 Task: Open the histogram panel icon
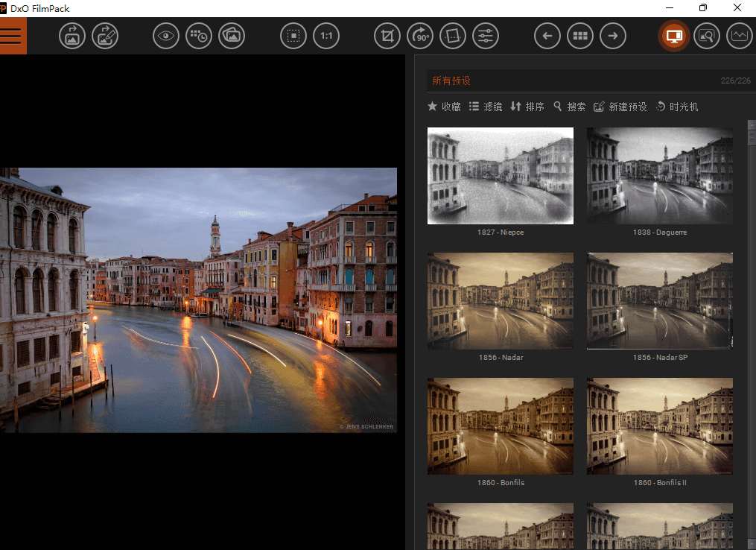point(740,36)
